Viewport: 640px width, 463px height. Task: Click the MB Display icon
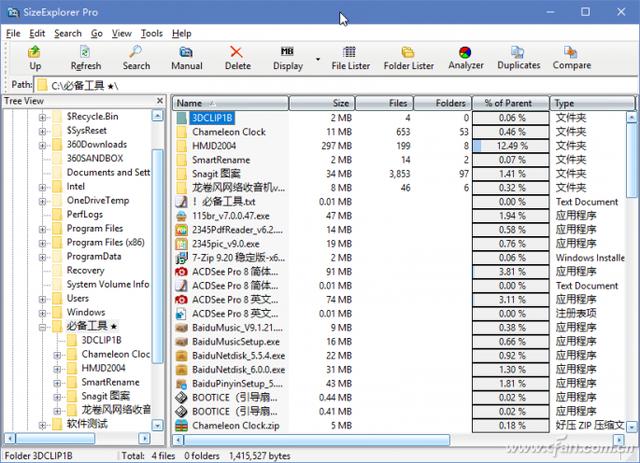click(287, 52)
